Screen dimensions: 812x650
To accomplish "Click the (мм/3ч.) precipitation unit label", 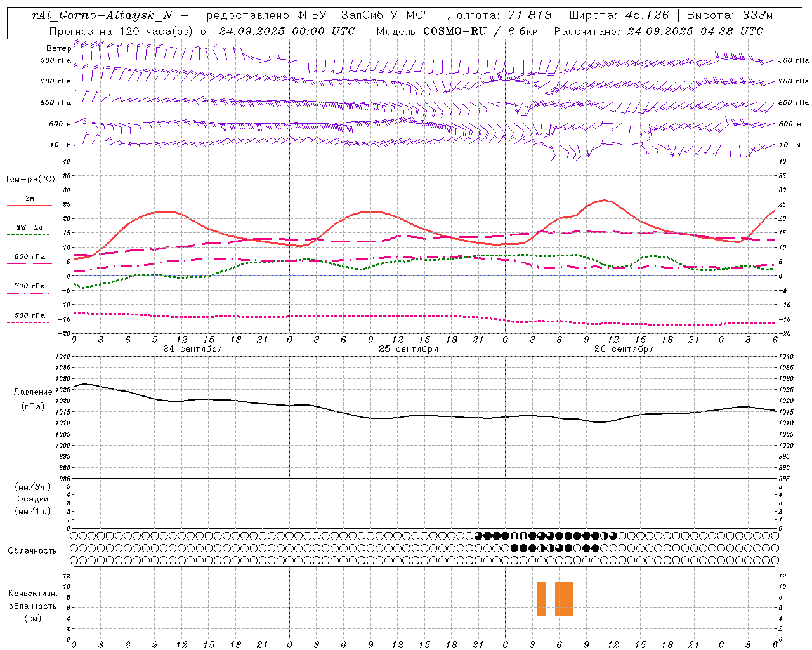I will coord(33,487).
